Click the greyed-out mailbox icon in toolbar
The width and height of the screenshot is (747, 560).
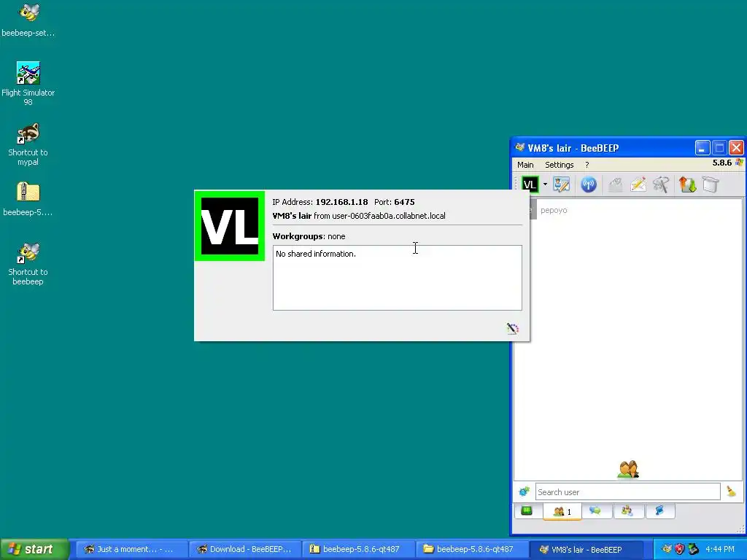pos(615,184)
